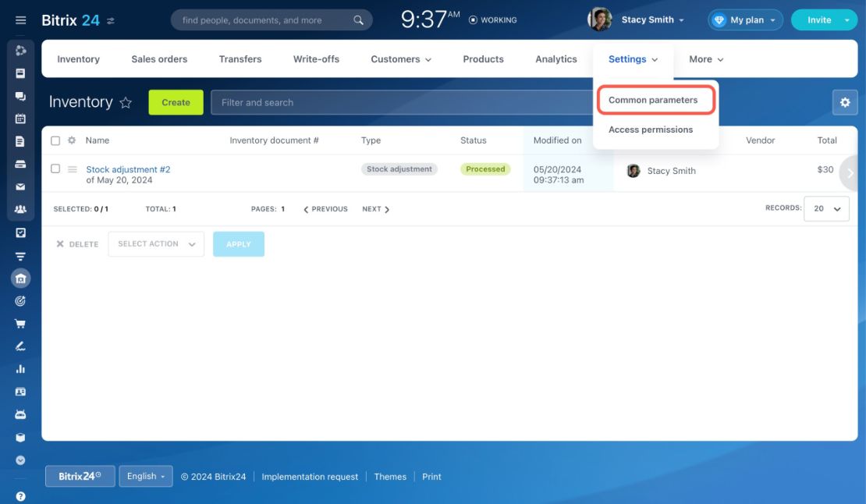Check the Stock adjustment #2 row checkbox
Image resolution: width=866 pixels, height=504 pixels.
pos(55,169)
